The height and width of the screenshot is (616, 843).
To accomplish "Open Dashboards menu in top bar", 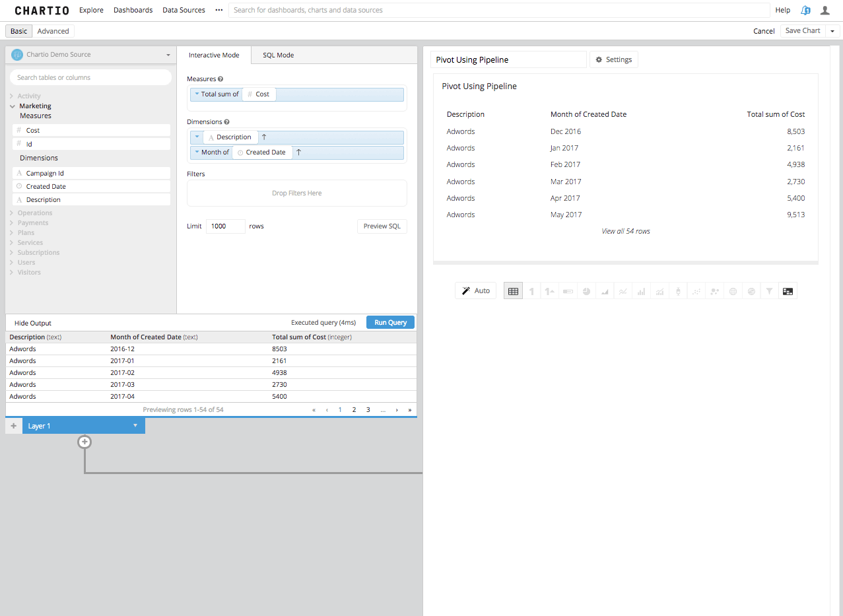I will click(x=133, y=10).
